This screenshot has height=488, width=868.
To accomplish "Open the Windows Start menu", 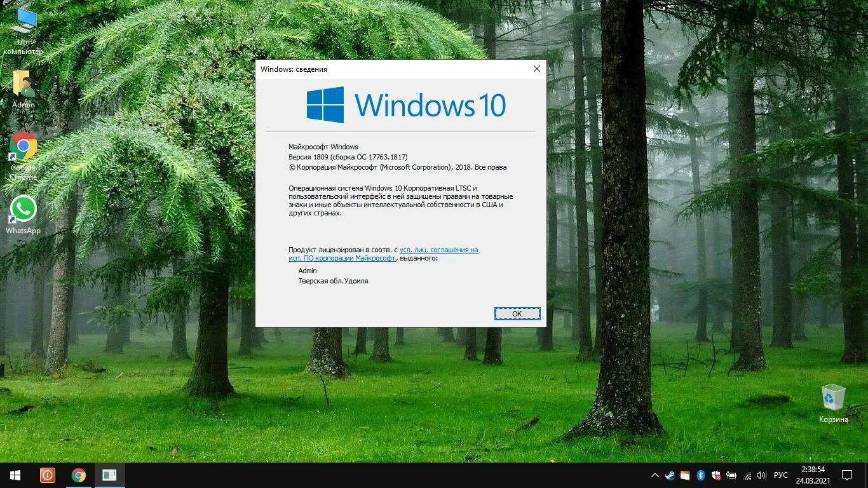I will tap(15, 475).
